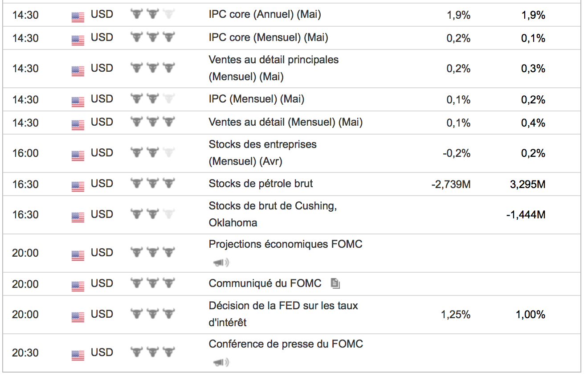Click the bull icons in the IPC core (Annuel) row
The height and width of the screenshot is (377, 588).
click(152, 14)
